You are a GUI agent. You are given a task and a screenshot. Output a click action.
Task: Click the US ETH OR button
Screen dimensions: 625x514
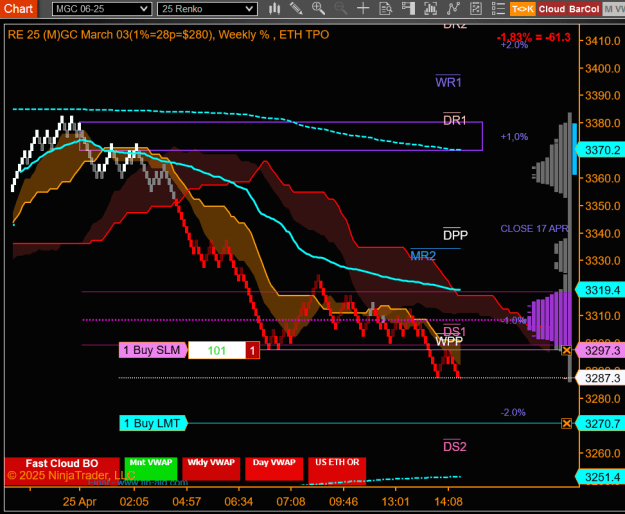click(x=337, y=469)
